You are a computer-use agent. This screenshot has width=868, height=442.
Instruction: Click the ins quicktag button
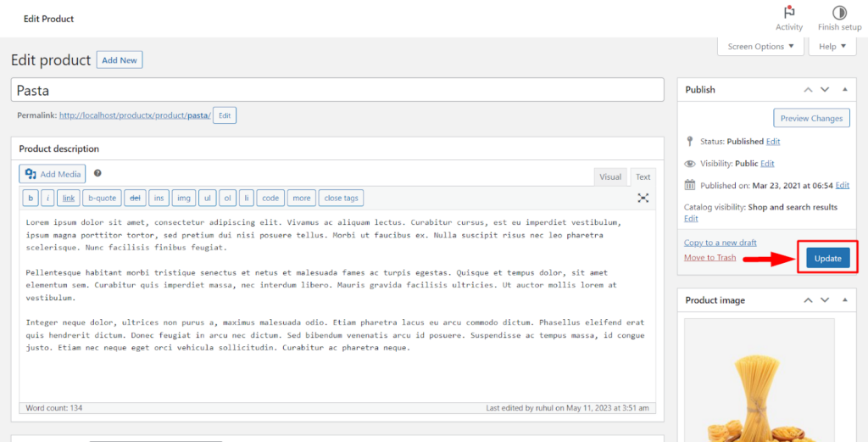[x=159, y=198]
